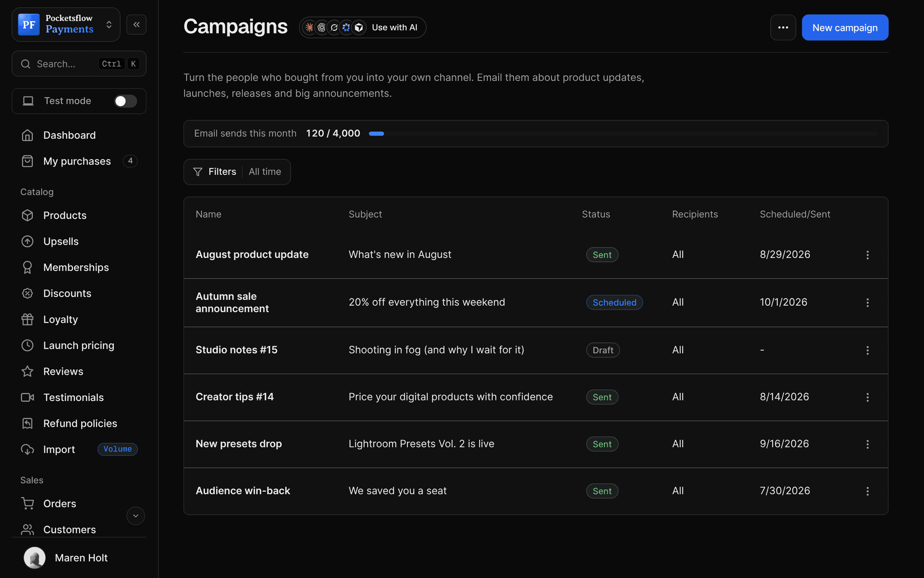The height and width of the screenshot is (578, 924).
Task: Go to Discounts in the sidebar
Action: point(79,294)
